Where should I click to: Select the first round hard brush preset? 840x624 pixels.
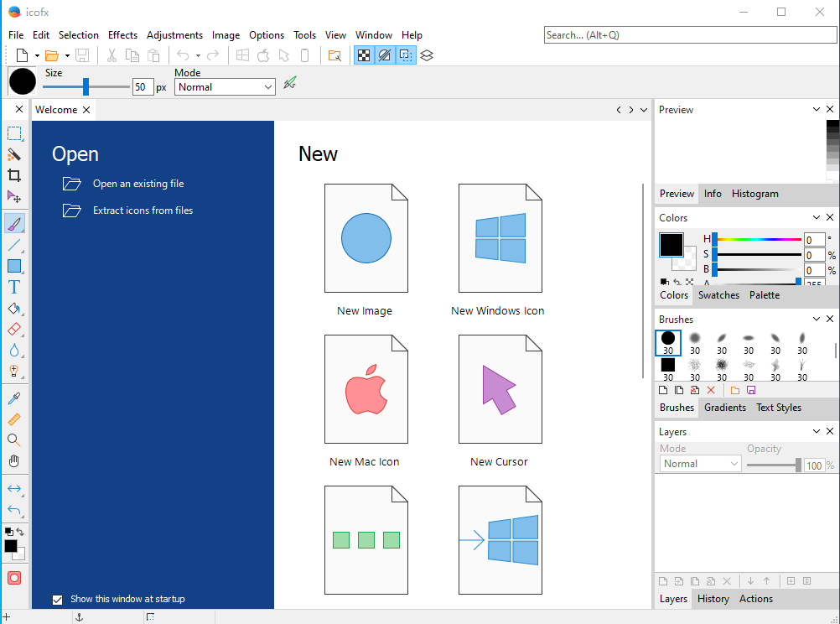(668, 343)
